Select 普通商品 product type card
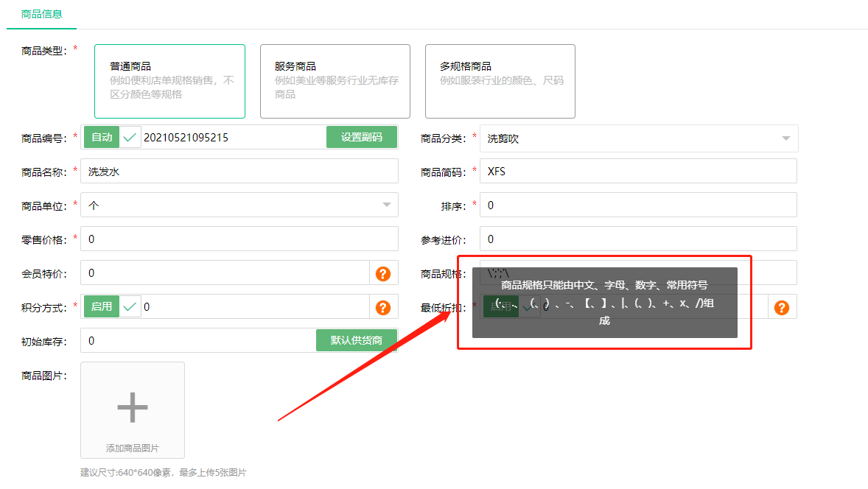The height and width of the screenshot is (489, 868). point(169,81)
